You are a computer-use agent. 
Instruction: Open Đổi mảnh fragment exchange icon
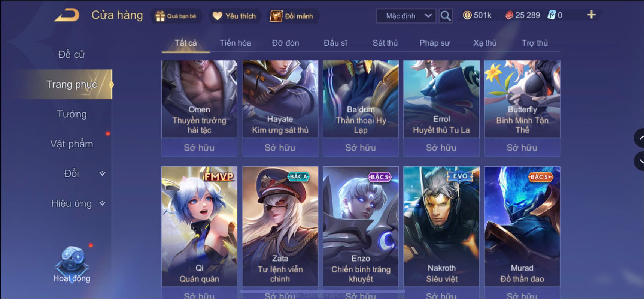pos(276,16)
